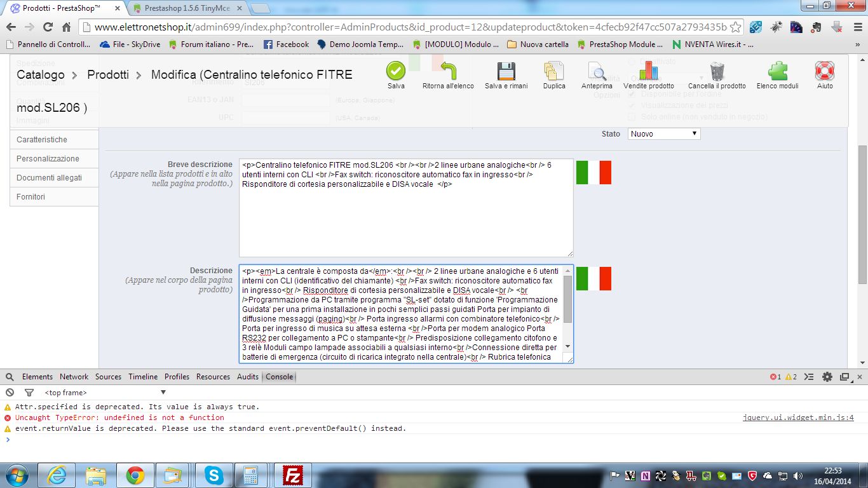Click the red error count indicator
The width and height of the screenshot is (868, 488).
775,377
